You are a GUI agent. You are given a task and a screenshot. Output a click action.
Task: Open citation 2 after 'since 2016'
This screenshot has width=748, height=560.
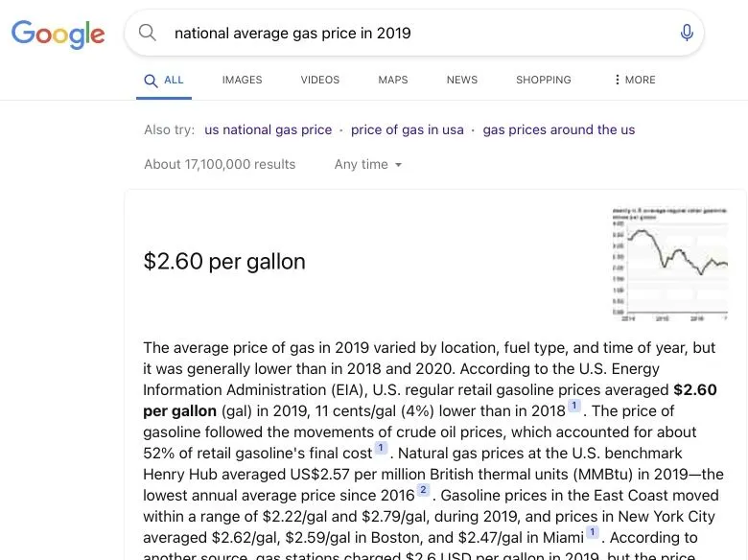click(x=423, y=490)
